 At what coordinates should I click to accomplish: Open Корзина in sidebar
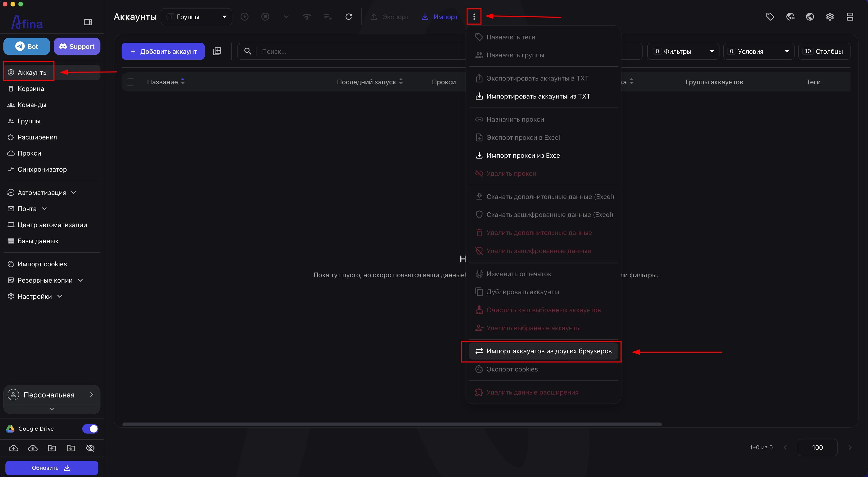click(52, 89)
